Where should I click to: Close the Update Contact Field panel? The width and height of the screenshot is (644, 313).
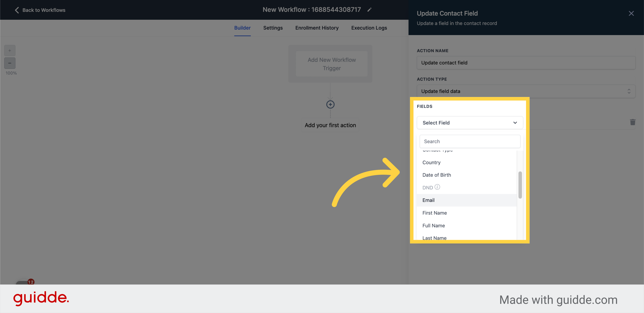pyautogui.click(x=632, y=13)
